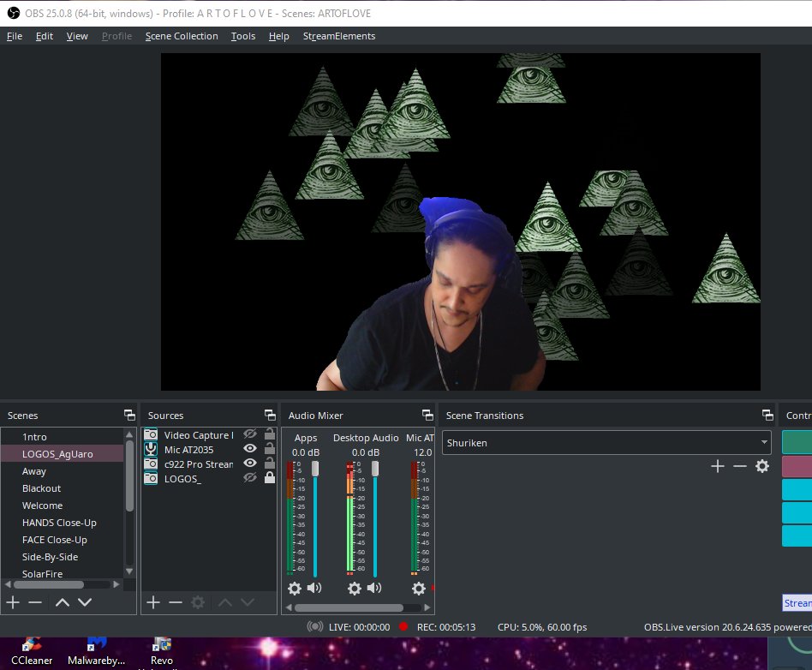Select the Away scene

click(x=63, y=471)
